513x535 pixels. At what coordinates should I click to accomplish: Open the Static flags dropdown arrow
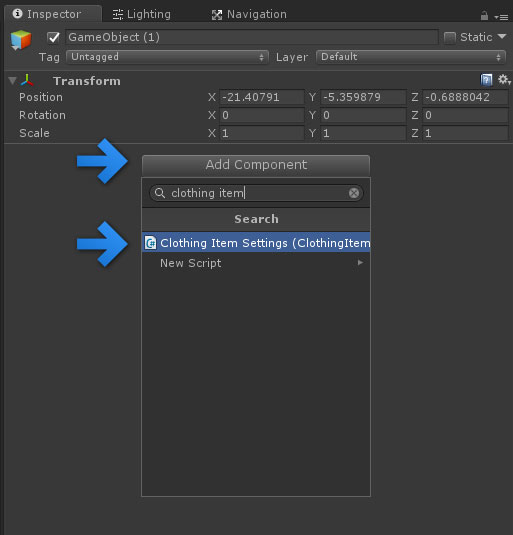(x=501, y=37)
